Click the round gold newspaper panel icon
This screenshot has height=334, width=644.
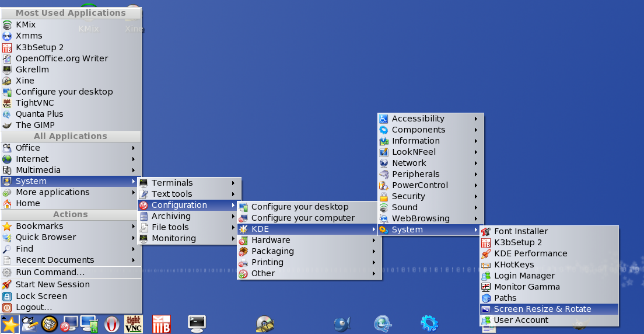(49, 324)
